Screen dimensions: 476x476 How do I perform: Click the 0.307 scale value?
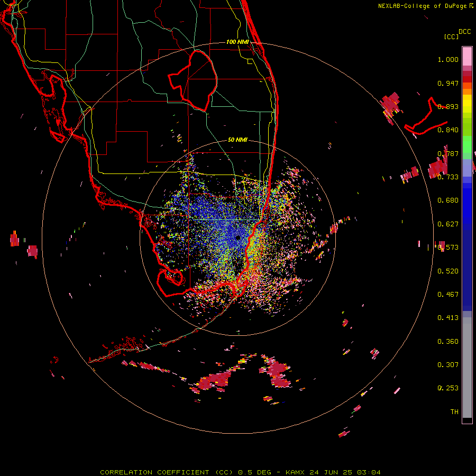448,365
